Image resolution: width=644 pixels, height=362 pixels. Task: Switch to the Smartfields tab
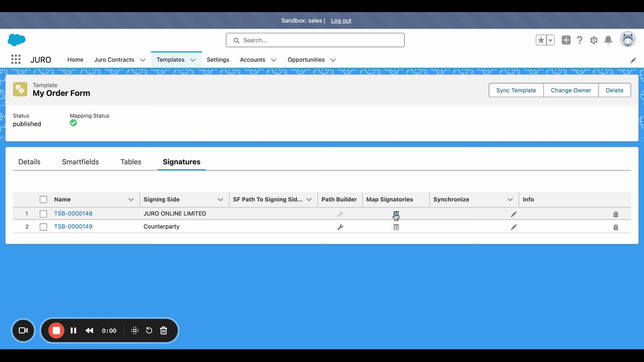[x=80, y=162]
